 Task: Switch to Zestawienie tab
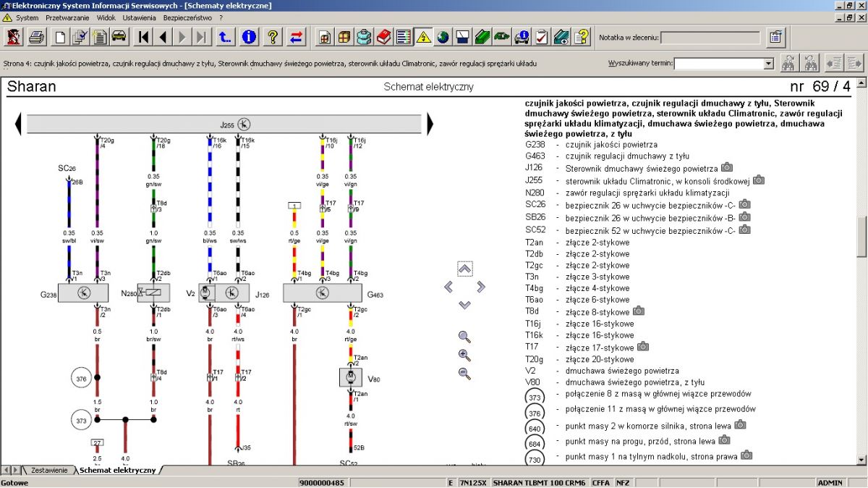[x=49, y=470]
